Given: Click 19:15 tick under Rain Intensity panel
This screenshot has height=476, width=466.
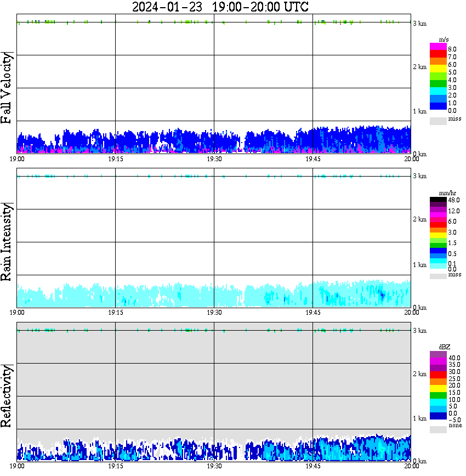Looking at the screenshot, I should click(116, 313).
